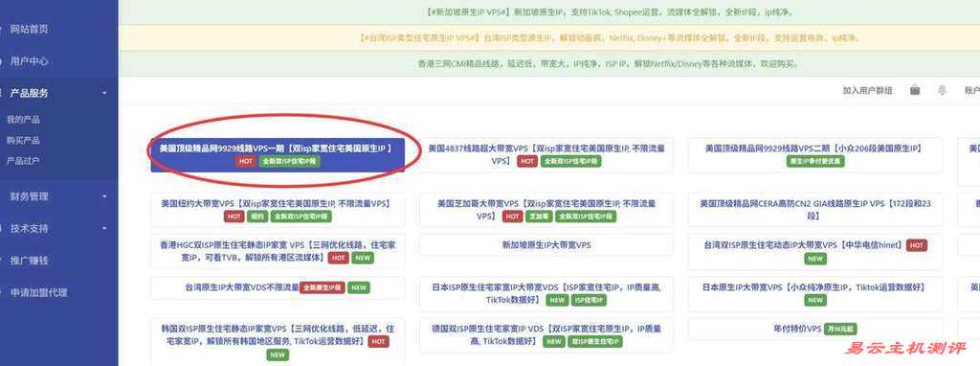The height and width of the screenshot is (366, 980).
Task: Click 加入用户群组 link in header
Action: click(867, 91)
